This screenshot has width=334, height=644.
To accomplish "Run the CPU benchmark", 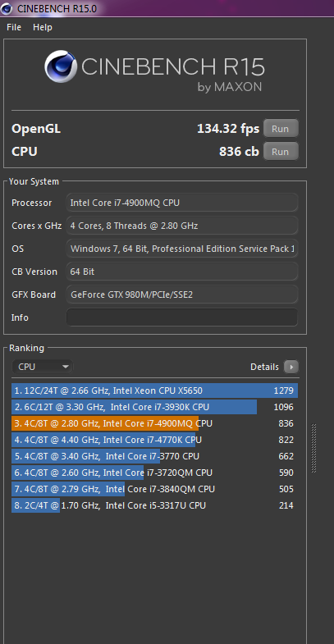I will click(x=280, y=152).
